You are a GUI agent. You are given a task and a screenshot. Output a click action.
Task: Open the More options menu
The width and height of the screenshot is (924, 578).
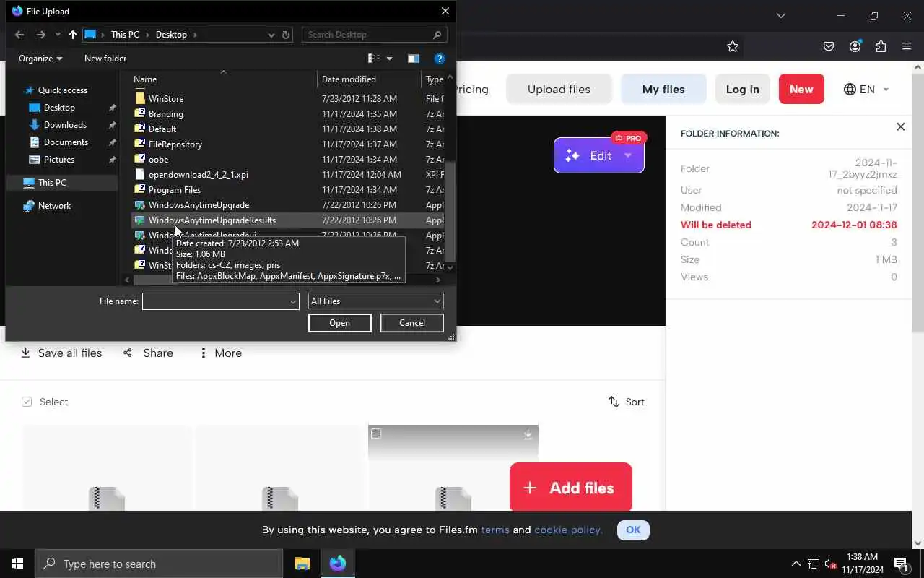(x=220, y=353)
